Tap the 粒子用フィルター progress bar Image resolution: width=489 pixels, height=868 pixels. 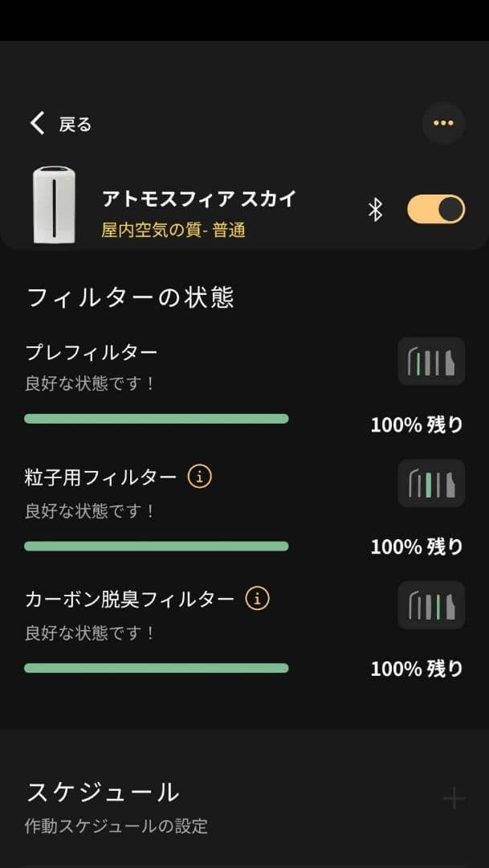[x=157, y=547]
